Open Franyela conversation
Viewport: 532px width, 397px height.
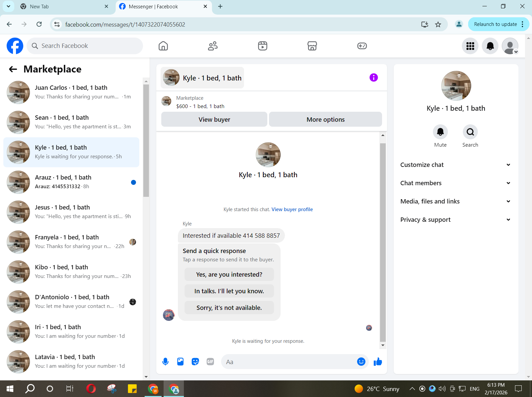[x=71, y=242]
